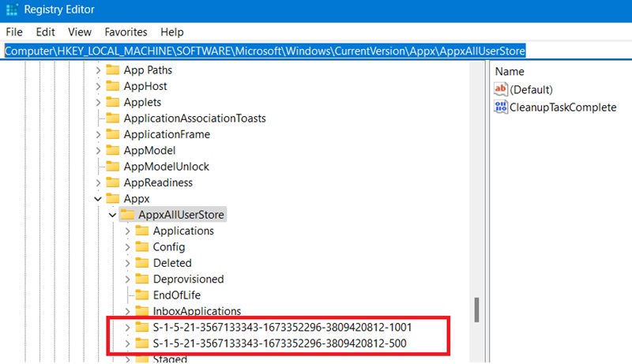This screenshot has height=364, width=632.
Task: Select the ApplicationFrame key
Action: (167, 134)
